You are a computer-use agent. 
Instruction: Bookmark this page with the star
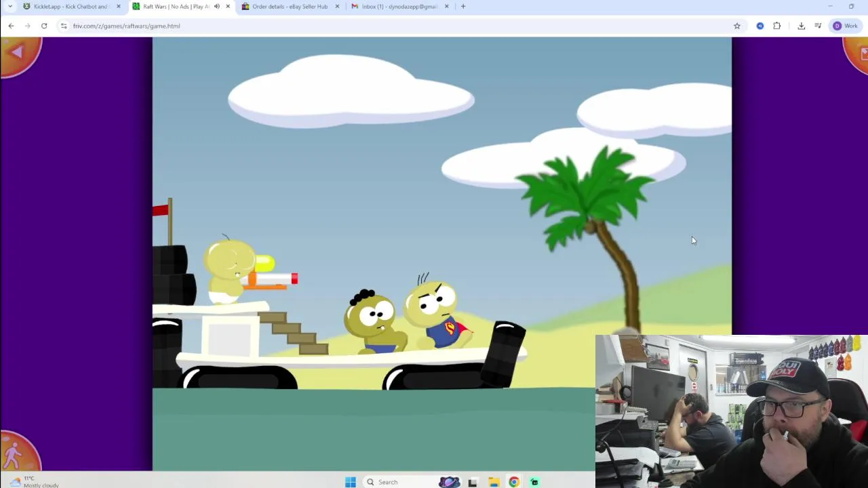[737, 26]
